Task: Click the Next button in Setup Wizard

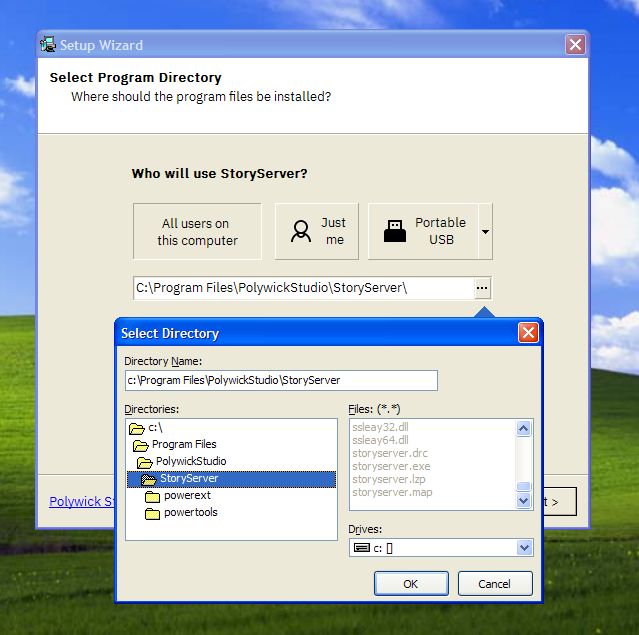Action: coord(560,502)
